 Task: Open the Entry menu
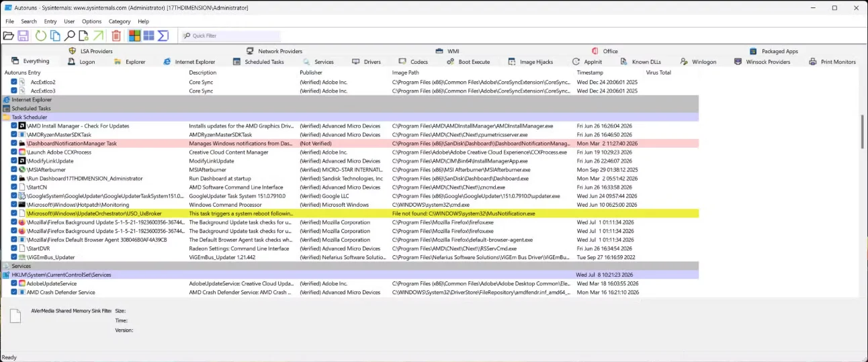[50, 21]
